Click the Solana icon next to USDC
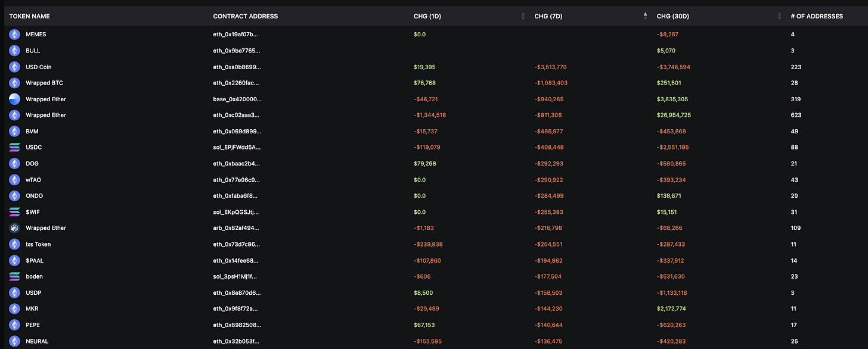The height and width of the screenshot is (349, 868). point(14,147)
